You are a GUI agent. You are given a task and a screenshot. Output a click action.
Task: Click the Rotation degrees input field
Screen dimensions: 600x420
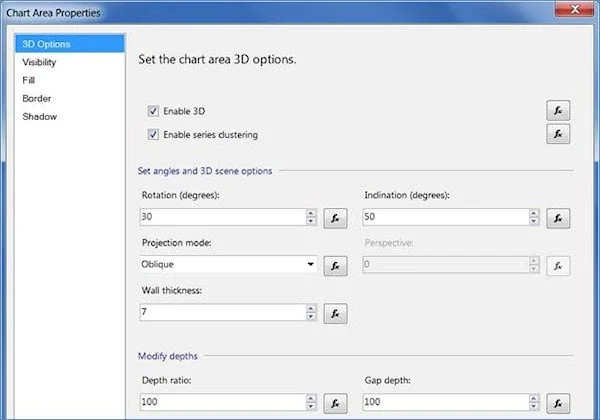(x=223, y=217)
